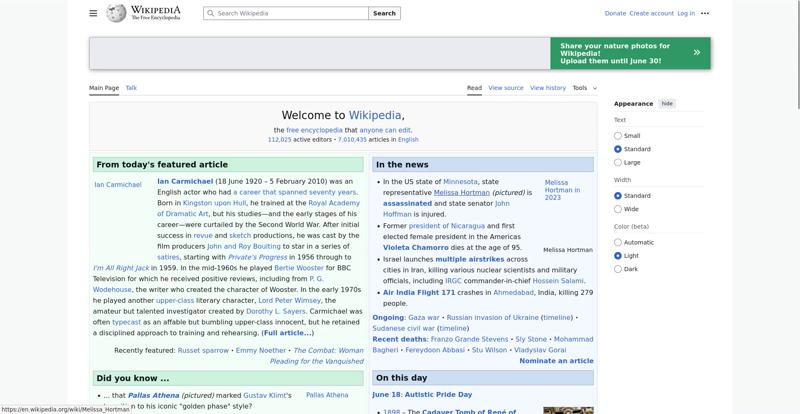
Task: Open Autistic Pride Day link
Action: click(439, 395)
